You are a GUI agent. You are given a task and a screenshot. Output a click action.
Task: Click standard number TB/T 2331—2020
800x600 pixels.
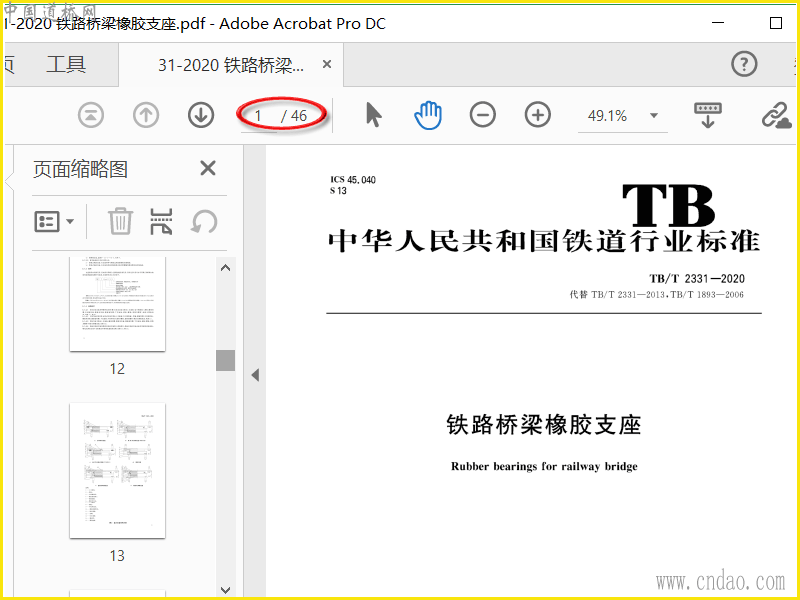[696, 279]
